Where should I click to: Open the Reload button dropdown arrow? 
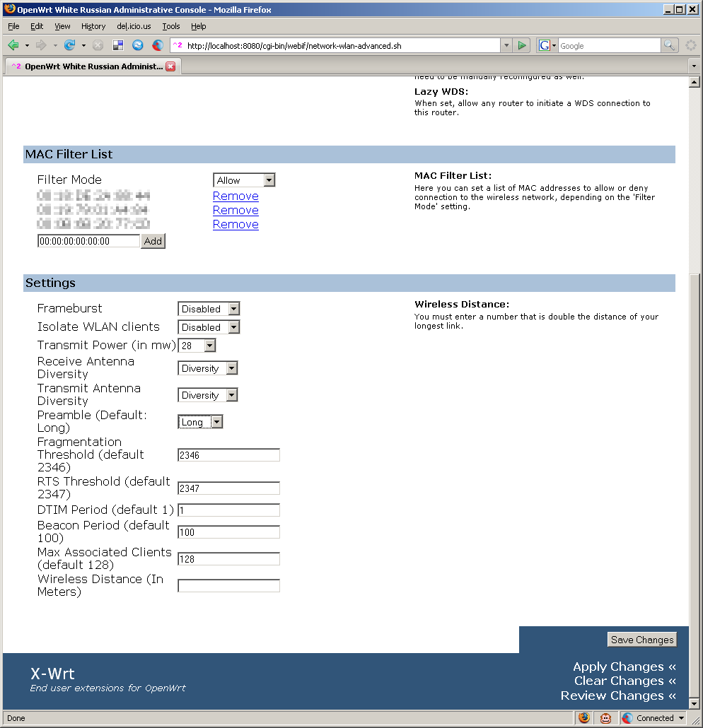tap(83, 45)
